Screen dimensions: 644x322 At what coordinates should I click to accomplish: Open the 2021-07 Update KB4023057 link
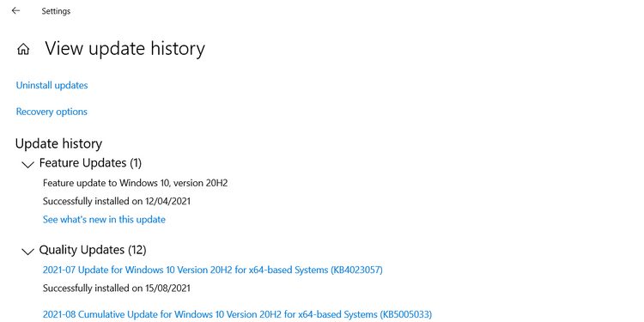[x=213, y=270]
